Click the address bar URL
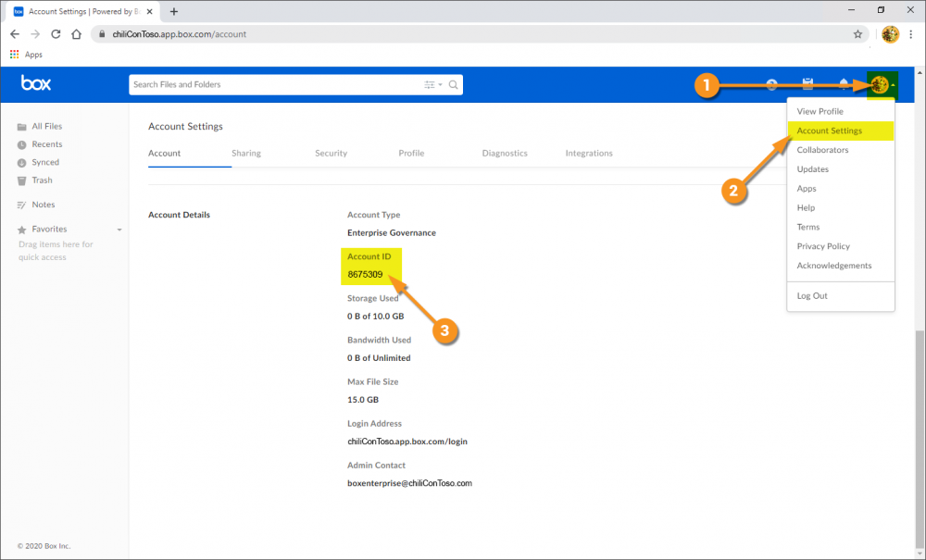 tap(180, 34)
